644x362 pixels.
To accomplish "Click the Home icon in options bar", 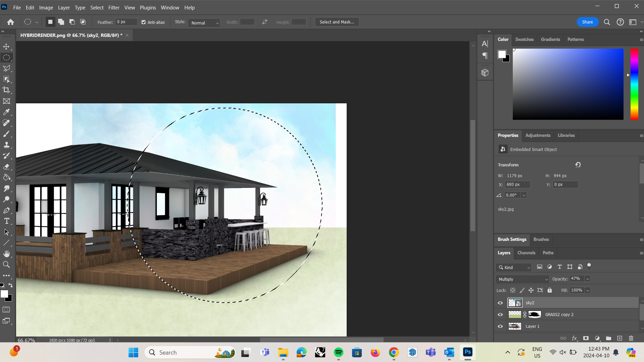I will 10,22.
